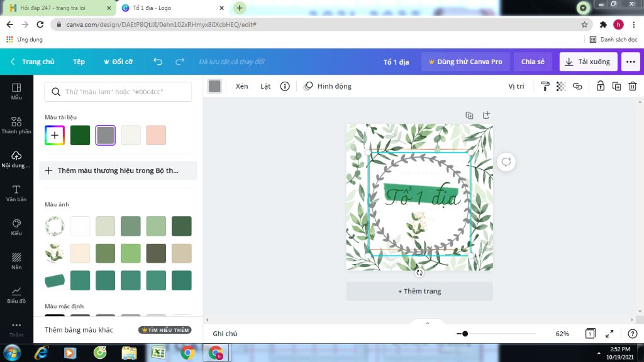Open the Văn bản text sidebar tab
The width and height of the screenshot is (644, 362).
pyautogui.click(x=16, y=194)
